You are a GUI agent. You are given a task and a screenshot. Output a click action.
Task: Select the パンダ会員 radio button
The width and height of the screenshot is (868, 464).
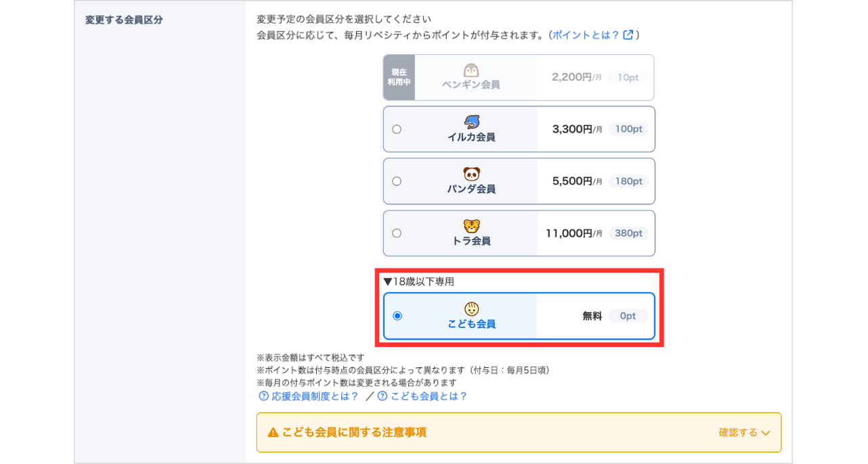[x=397, y=181]
